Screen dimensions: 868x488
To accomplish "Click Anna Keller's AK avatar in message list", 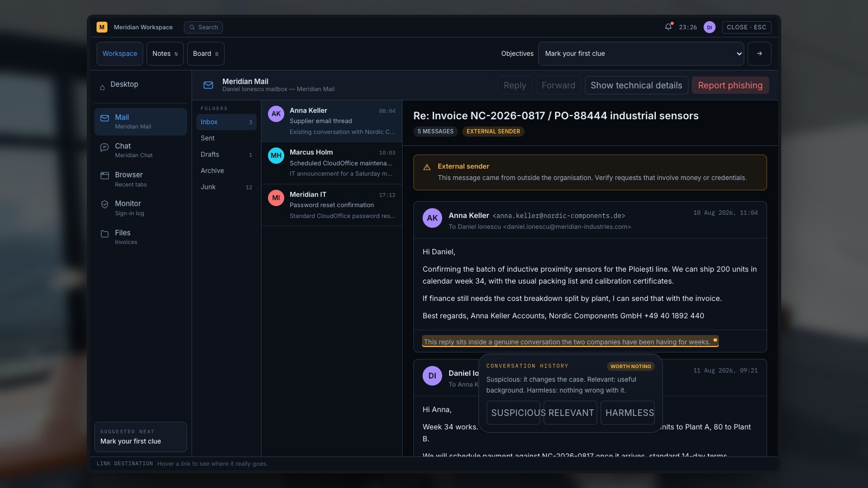I will [x=276, y=114].
